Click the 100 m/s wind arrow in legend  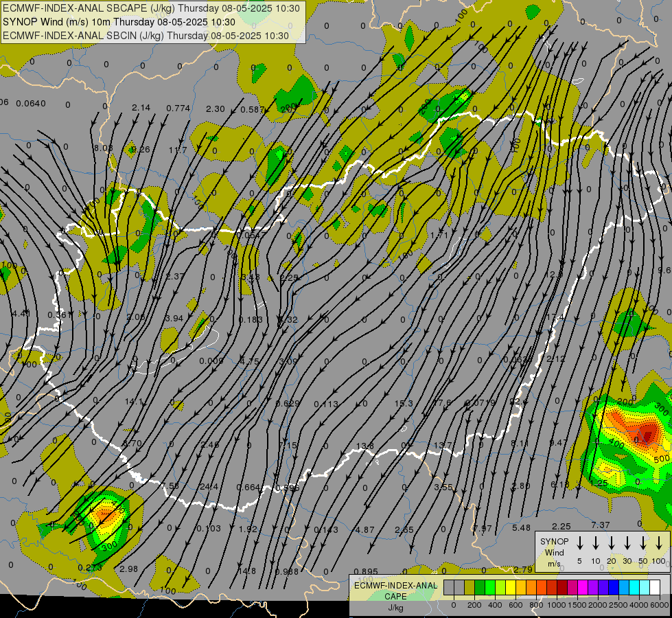659,543
